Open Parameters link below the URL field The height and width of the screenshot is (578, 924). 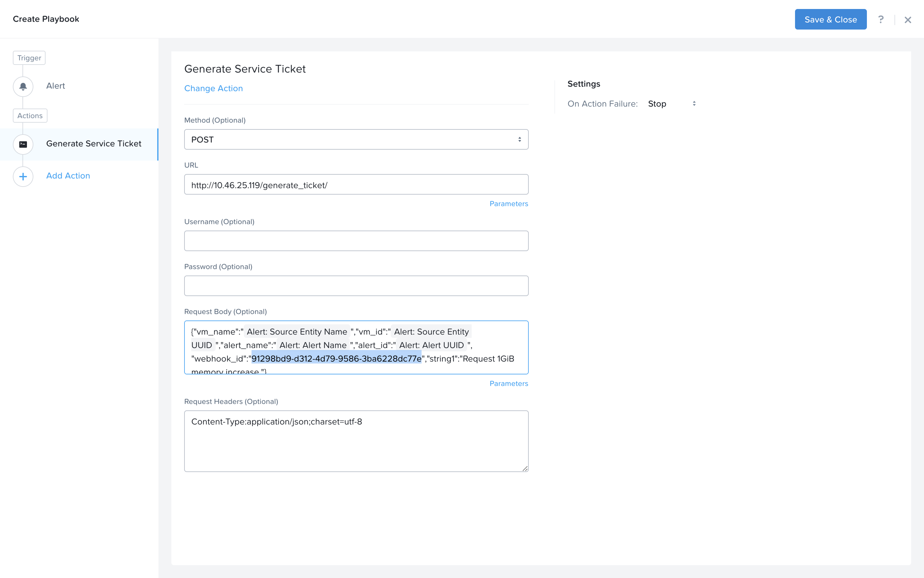tap(509, 204)
